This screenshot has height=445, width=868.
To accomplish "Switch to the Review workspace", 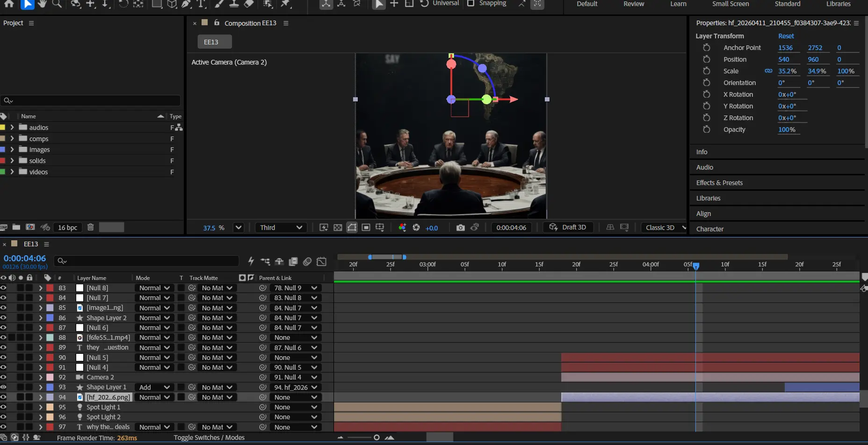I will (634, 4).
